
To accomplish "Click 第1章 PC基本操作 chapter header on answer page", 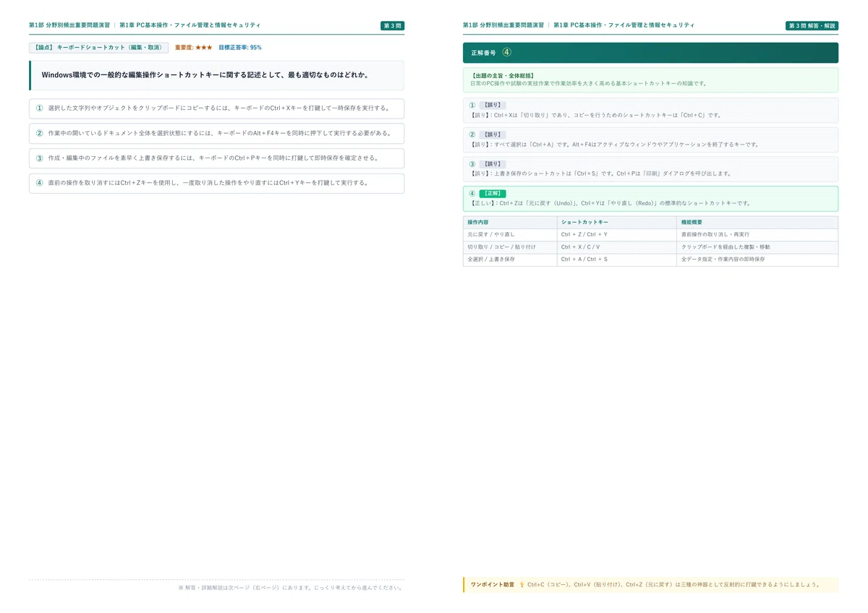I will [x=624, y=25].
